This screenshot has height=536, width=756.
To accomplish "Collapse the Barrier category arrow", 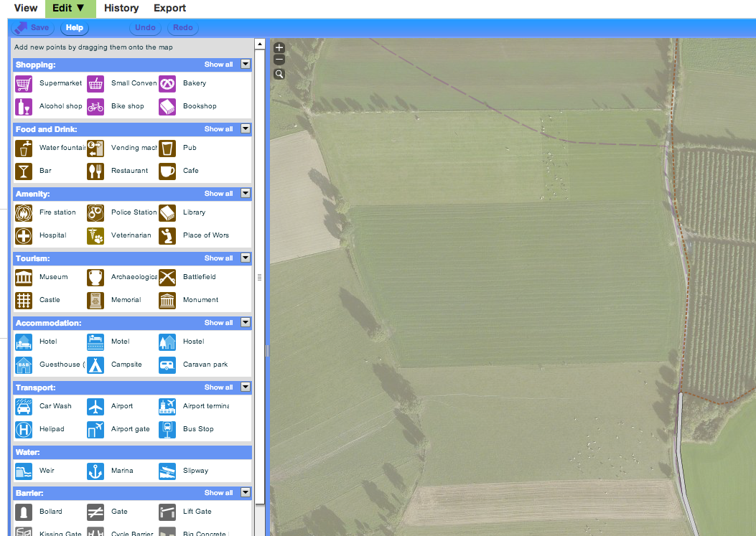I will coord(246,493).
